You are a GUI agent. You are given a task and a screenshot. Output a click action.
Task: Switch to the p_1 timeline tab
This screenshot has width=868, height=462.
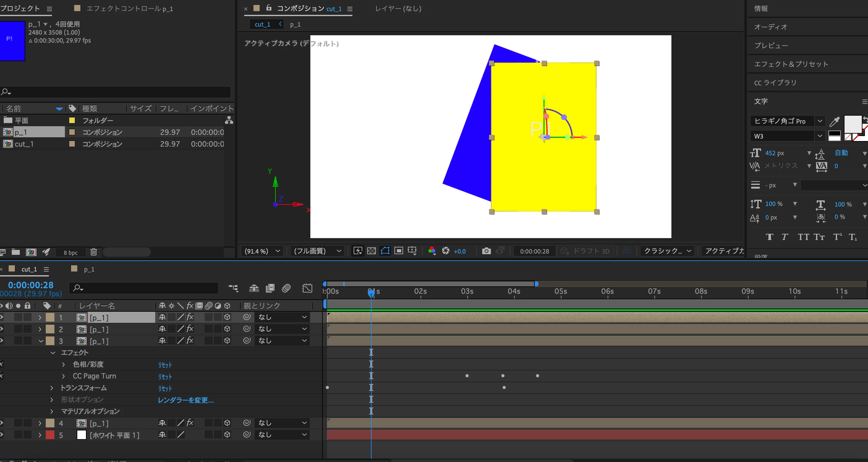point(89,269)
